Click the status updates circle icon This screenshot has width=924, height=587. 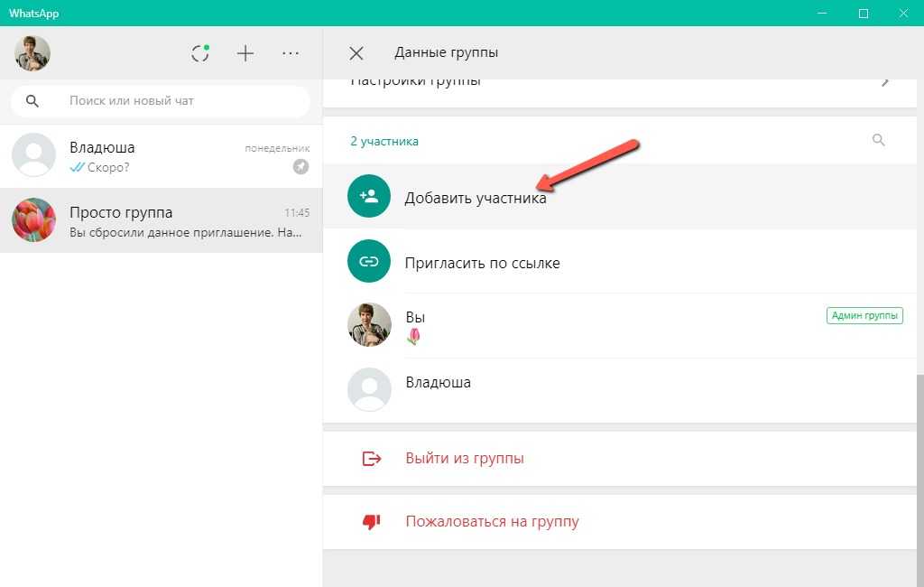(x=200, y=53)
